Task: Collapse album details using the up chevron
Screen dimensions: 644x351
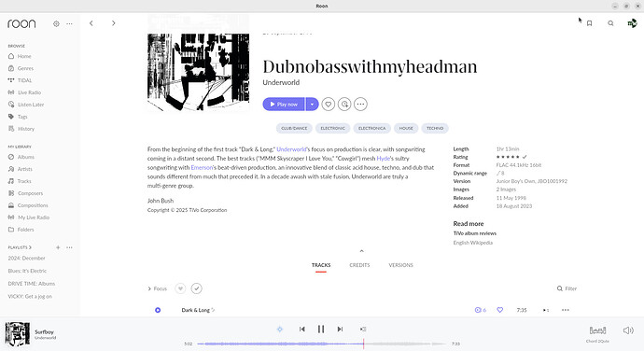Action: point(362,251)
